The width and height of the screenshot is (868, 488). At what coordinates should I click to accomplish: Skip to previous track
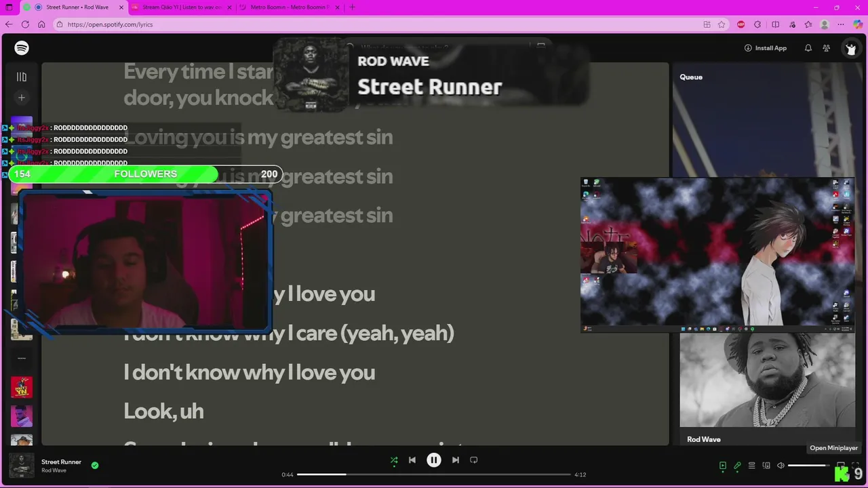pyautogui.click(x=412, y=460)
